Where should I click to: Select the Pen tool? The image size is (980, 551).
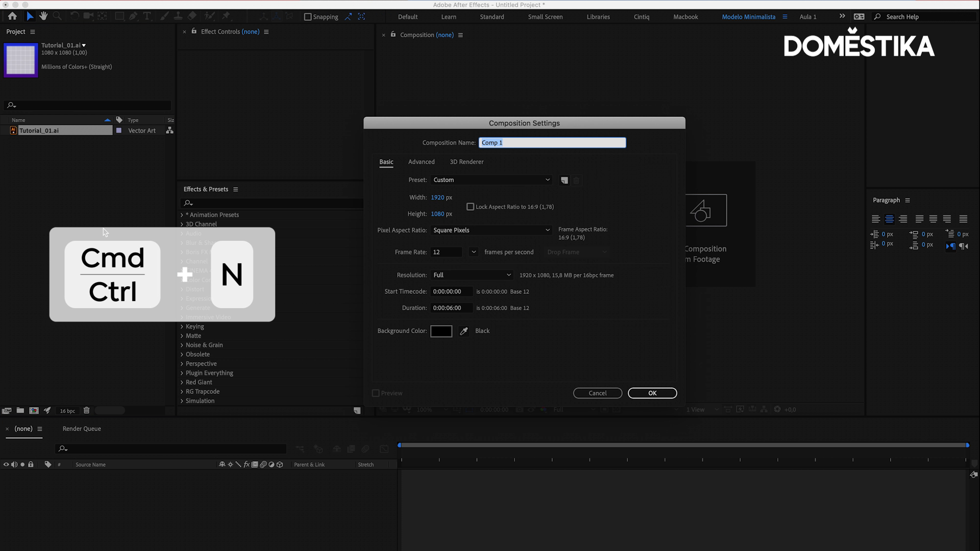[133, 16]
